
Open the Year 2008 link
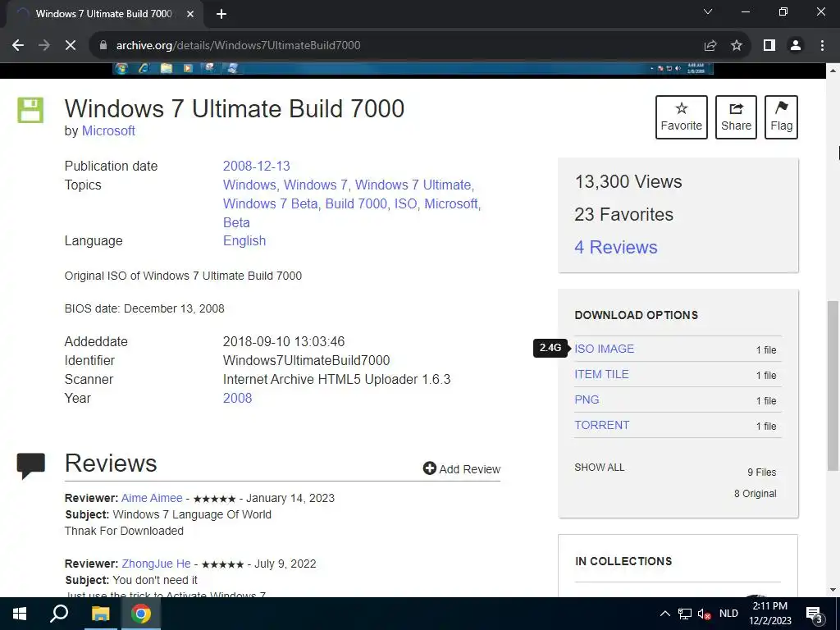coord(237,398)
